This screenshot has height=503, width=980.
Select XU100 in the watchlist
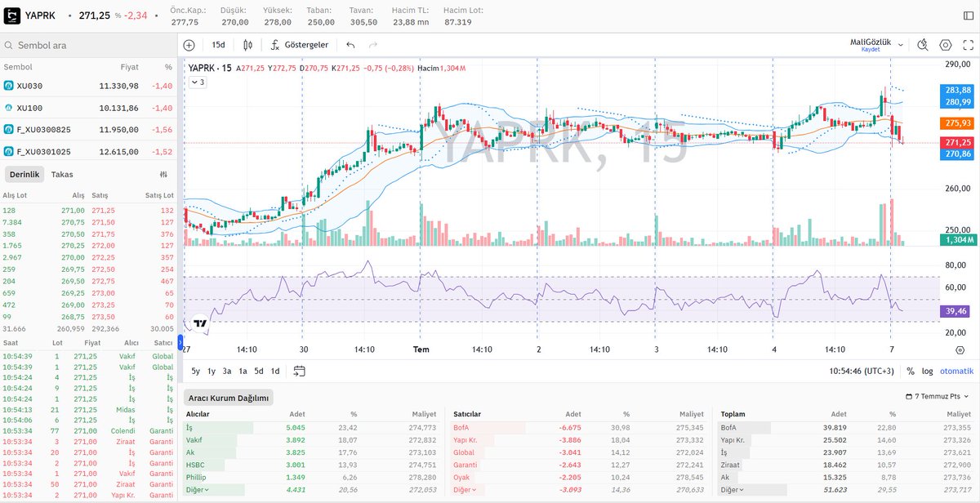[x=88, y=107]
